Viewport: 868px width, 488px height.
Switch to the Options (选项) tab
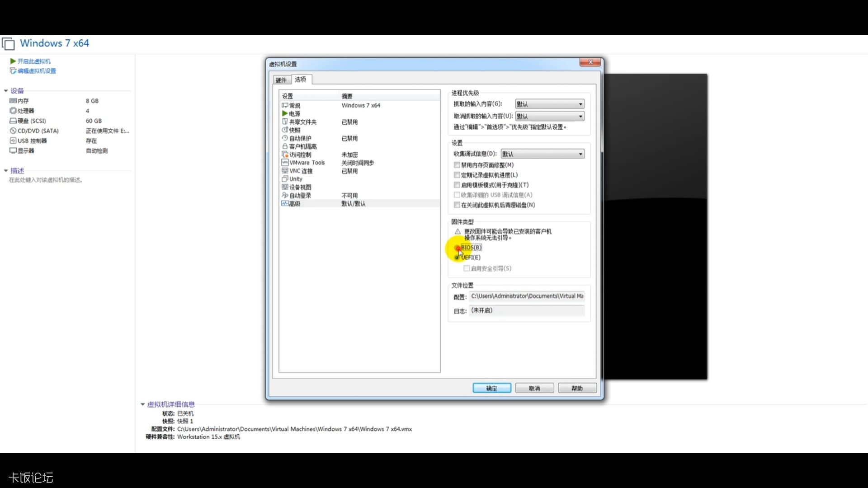click(x=301, y=79)
